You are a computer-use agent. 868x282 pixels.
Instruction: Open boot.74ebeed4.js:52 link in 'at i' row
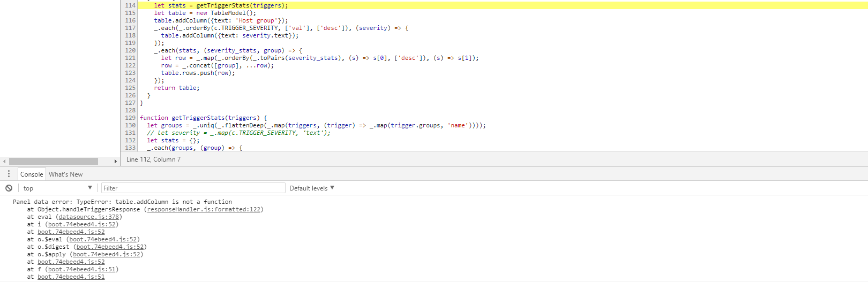pyautogui.click(x=81, y=224)
